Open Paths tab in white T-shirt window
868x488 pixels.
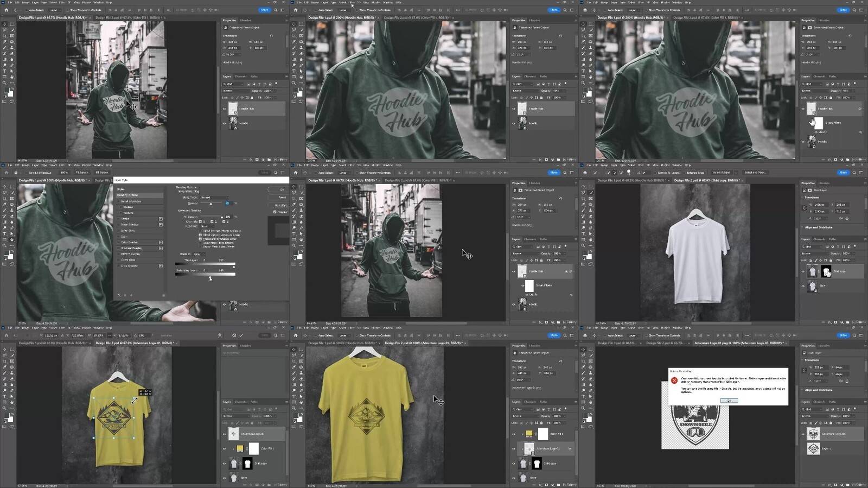pos(833,239)
